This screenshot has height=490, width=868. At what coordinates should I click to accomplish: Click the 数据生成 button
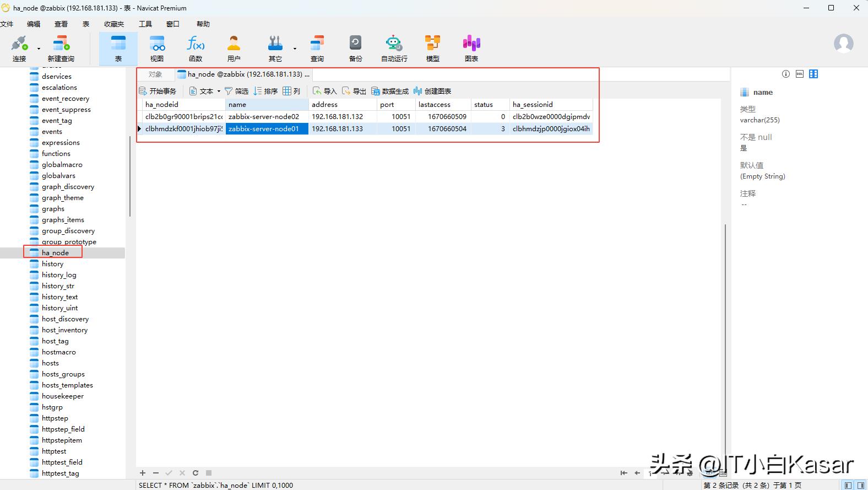click(x=390, y=91)
